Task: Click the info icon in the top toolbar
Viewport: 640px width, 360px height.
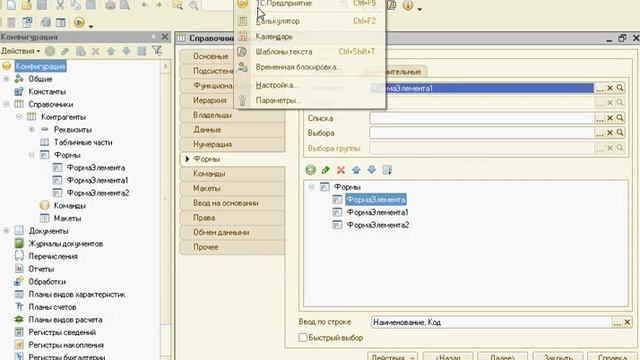Action: click(408, 5)
